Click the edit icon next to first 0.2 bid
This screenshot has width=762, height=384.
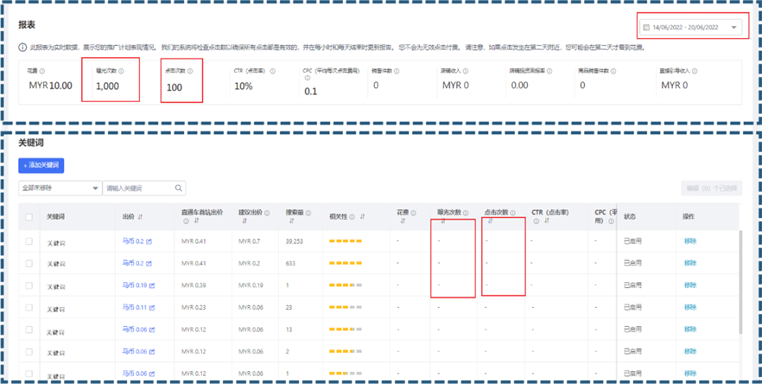(x=149, y=242)
